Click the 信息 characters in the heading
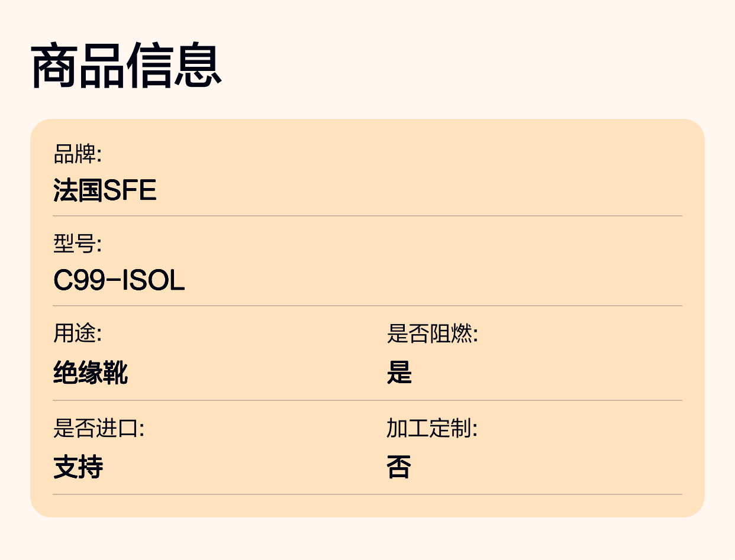Image resolution: width=735 pixels, height=560 pixels. tap(174, 66)
